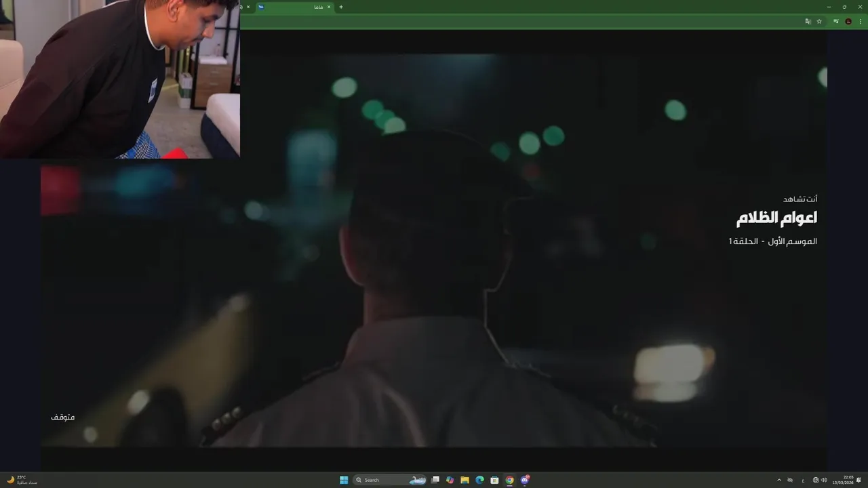
Task: Open a new browser tab
Action: [x=341, y=7]
